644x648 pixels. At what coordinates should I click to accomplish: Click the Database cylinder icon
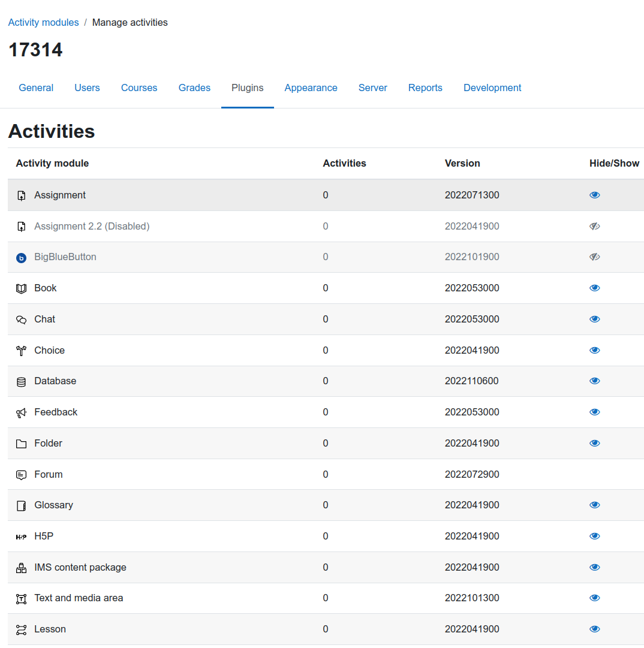(21, 381)
